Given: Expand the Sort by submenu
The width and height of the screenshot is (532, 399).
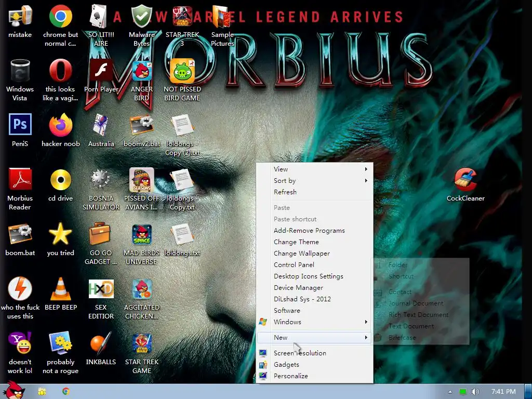Looking at the screenshot, I should tap(314, 180).
